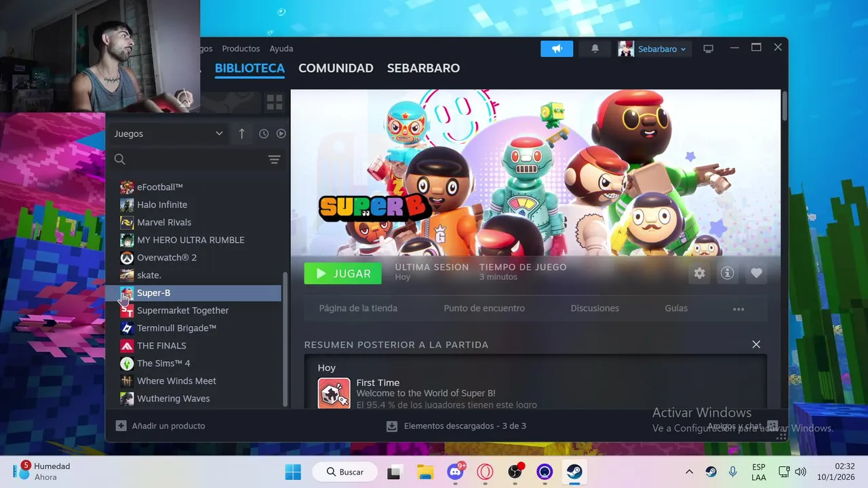Click the green JUGAR button
Screen dimensions: 868x488
pyautogui.click(x=342, y=273)
